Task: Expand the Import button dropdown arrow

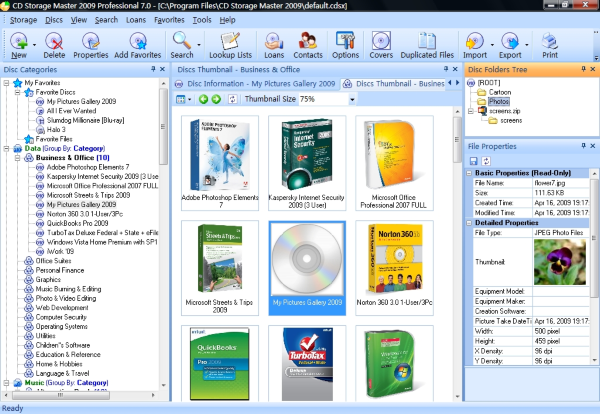Action: (x=491, y=45)
